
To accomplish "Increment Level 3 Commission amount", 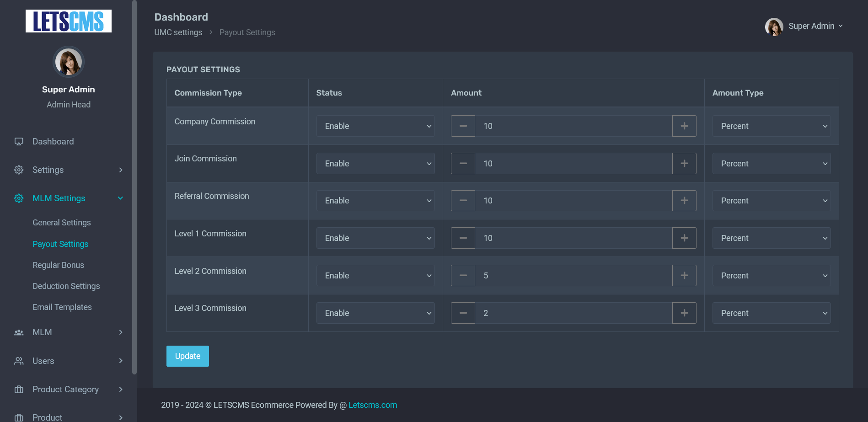I will tap(684, 313).
